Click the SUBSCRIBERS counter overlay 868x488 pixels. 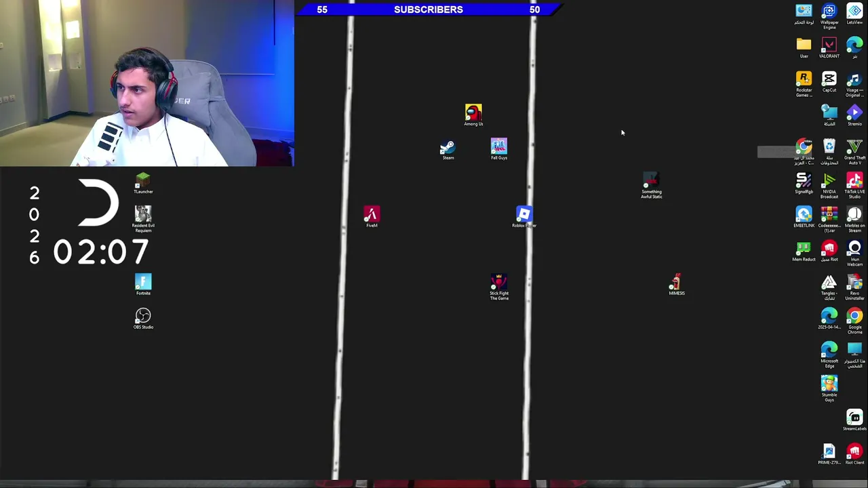(x=429, y=9)
